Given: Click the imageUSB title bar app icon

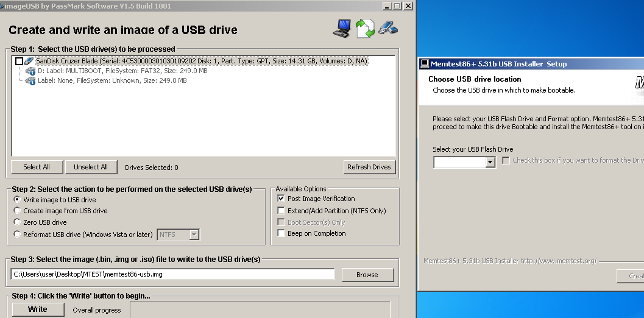Looking at the screenshot, I should (x=2, y=5).
